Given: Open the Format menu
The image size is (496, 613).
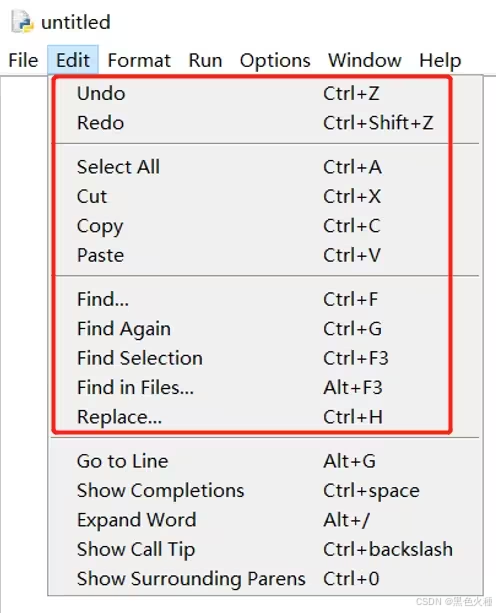Looking at the screenshot, I should (x=139, y=61).
